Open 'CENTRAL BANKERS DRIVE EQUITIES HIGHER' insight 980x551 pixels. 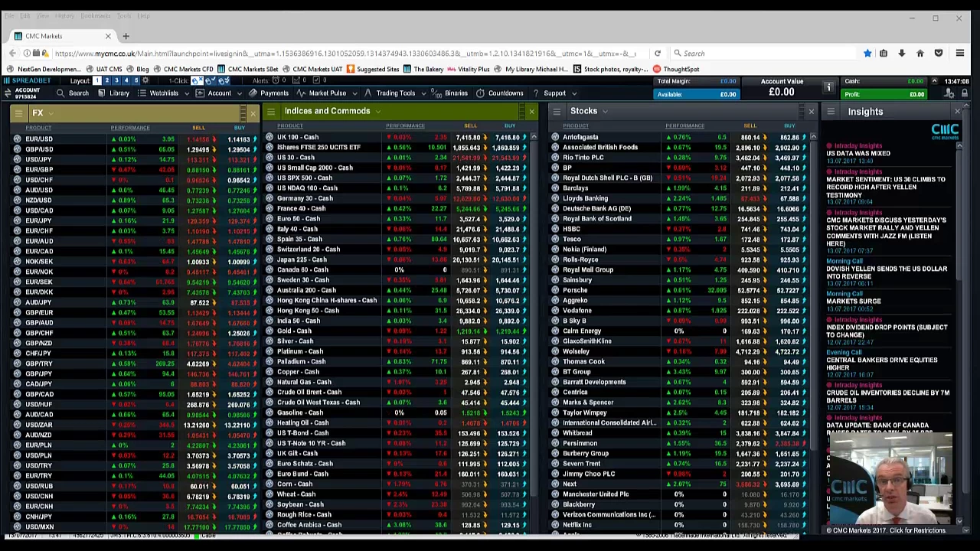(x=881, y=364)
